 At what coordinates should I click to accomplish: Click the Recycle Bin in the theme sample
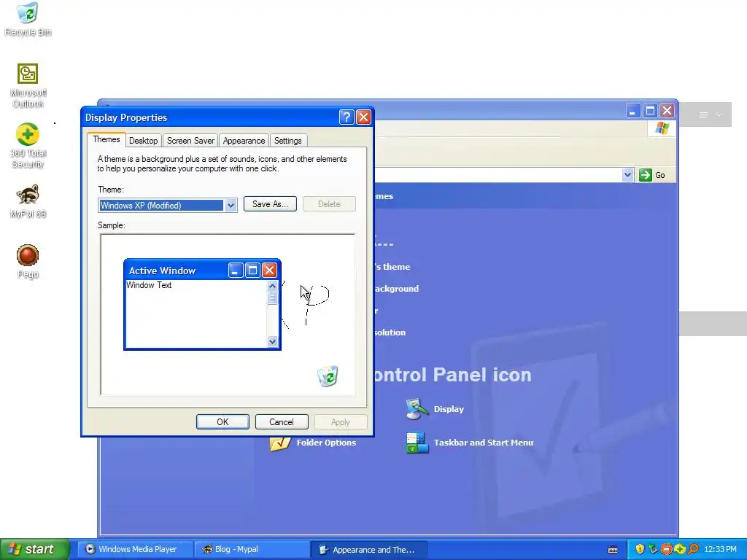pyautogui.click(x=328, y=376)
